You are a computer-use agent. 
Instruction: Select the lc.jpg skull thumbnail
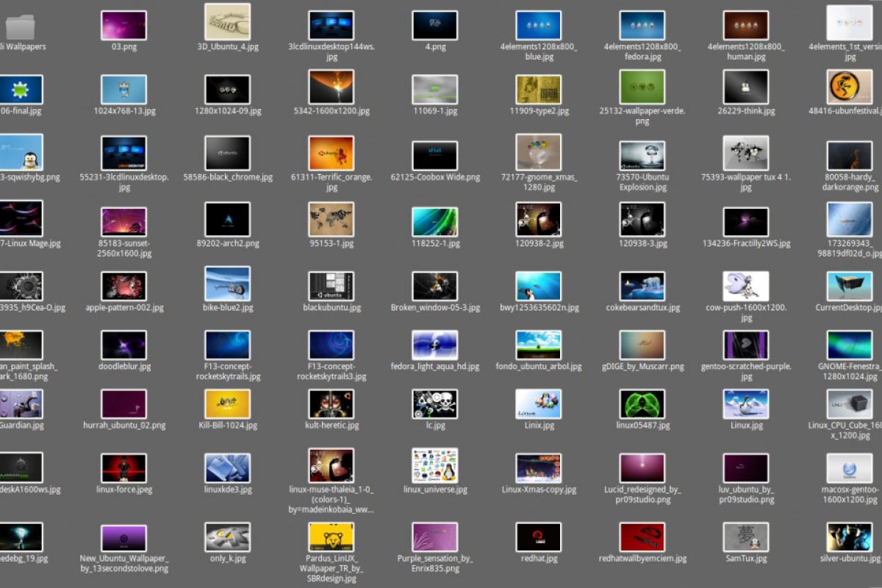[434, 404]
